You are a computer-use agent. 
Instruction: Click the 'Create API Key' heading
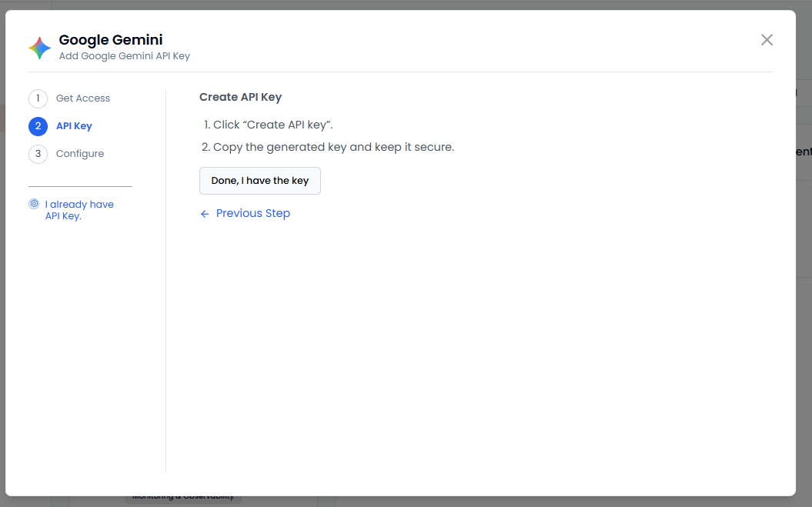click(x=240, y=98)
